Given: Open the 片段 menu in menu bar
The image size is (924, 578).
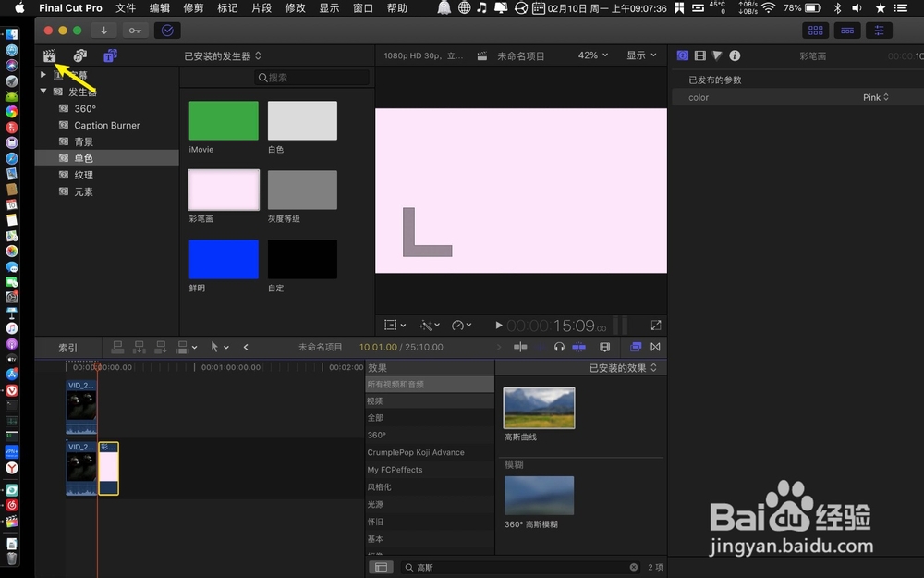Looking at the screenshot, I should (x=261, y=7).
